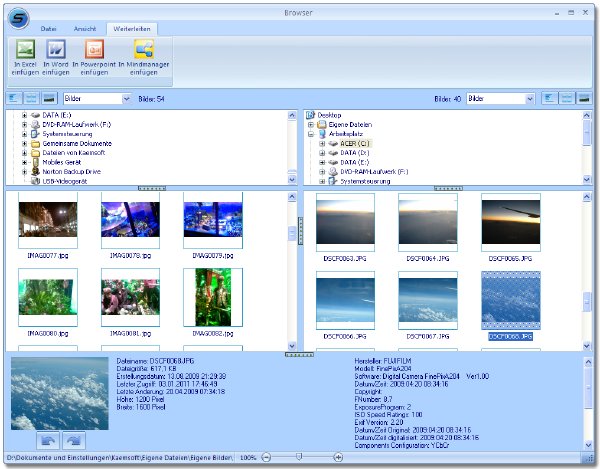
Task: Select Dateien von Kaemsoft folder
Action: coord(74,153)
